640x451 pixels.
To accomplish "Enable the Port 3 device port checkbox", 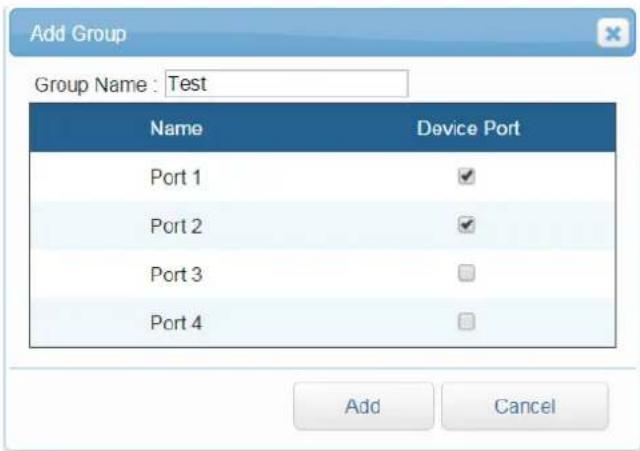I will [466, 273].
